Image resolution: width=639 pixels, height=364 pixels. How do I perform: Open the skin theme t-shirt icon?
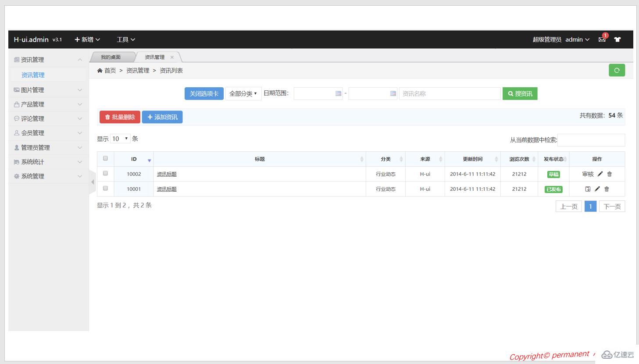618,39
